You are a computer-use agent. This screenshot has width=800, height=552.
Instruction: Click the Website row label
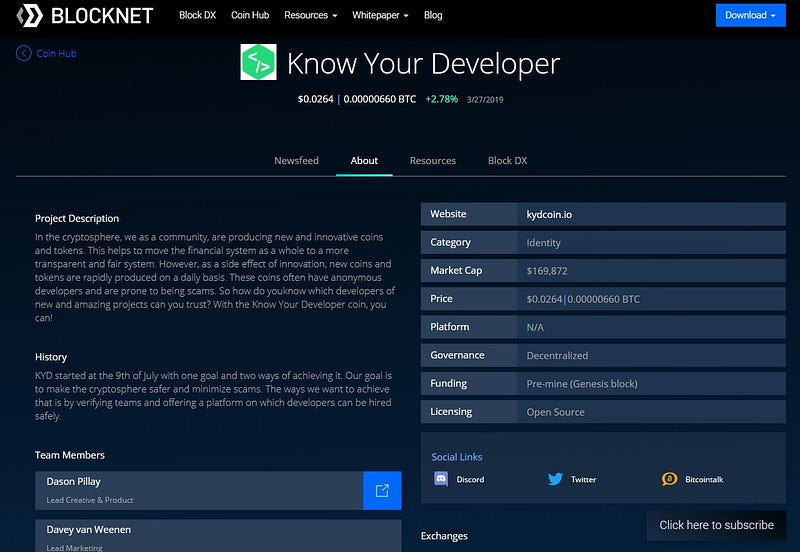click(448, 214)
